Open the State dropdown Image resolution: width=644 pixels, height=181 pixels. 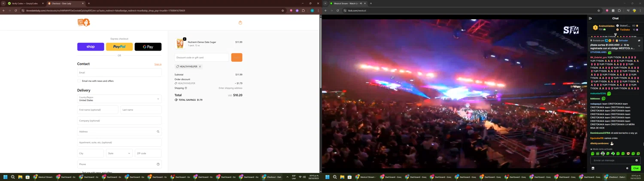click(x=119, y=153)
